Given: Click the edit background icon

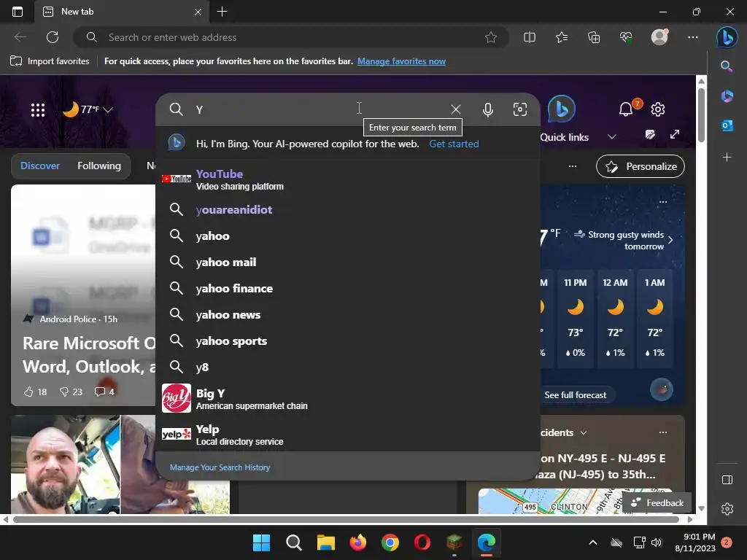Looking at the screenshot, I should [650, 134].
